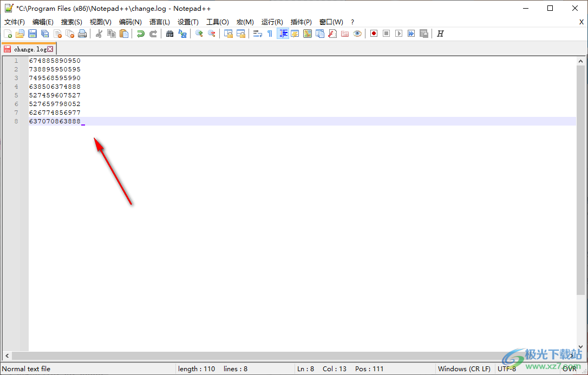This screenshot has height=375, width=588.
Task: Close the current document via the toolbar icon
Action: pos(57,34)
